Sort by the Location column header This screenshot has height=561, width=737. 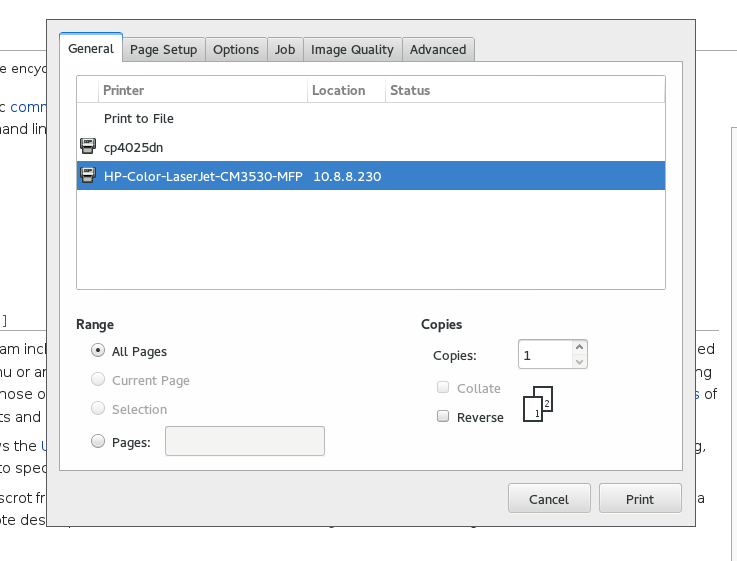(x=345, y=90)
